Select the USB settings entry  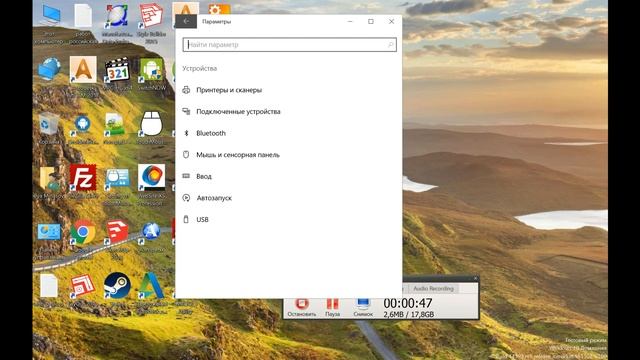pyautogui.click(x=202, y=220)
